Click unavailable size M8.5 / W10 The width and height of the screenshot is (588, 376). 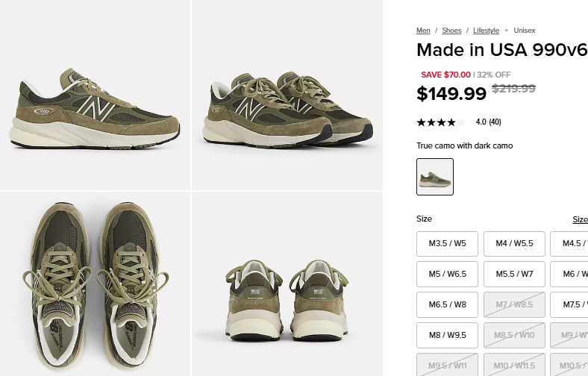[514, 335]
